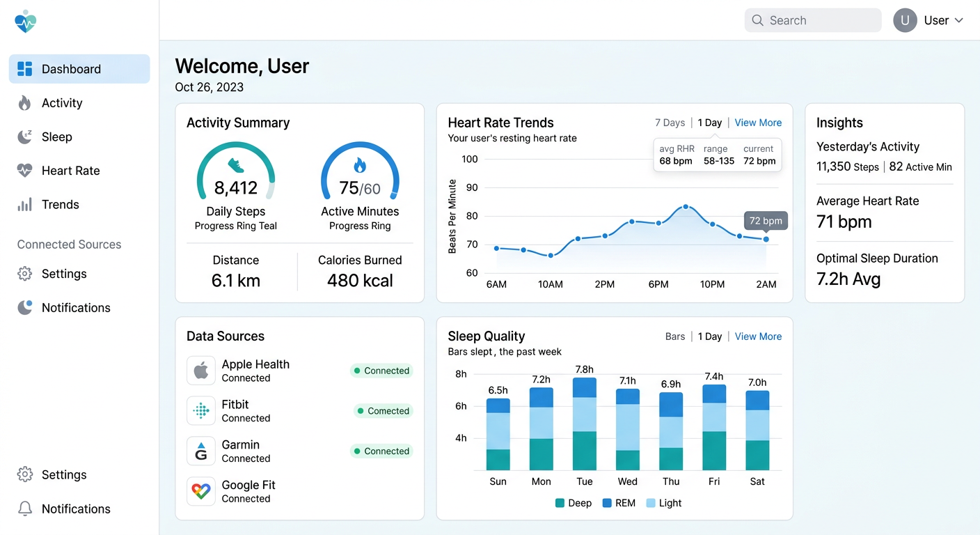
Task: Click the Apple Health logo icon
Action: (201, 371)
